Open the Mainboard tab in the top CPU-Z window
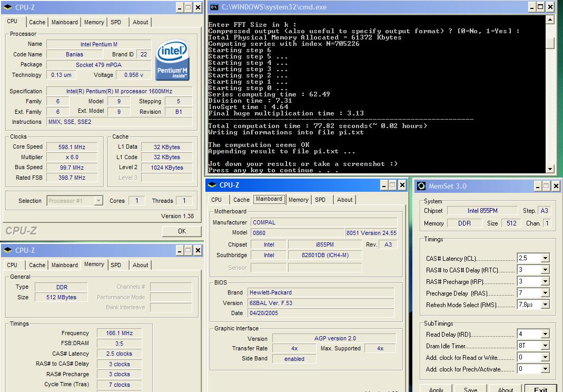 point(65,22)
